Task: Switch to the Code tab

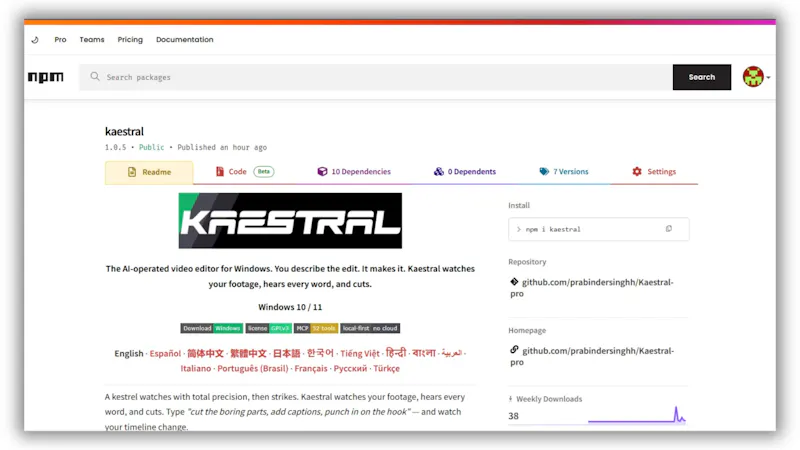Action: (x=245, y=172)
